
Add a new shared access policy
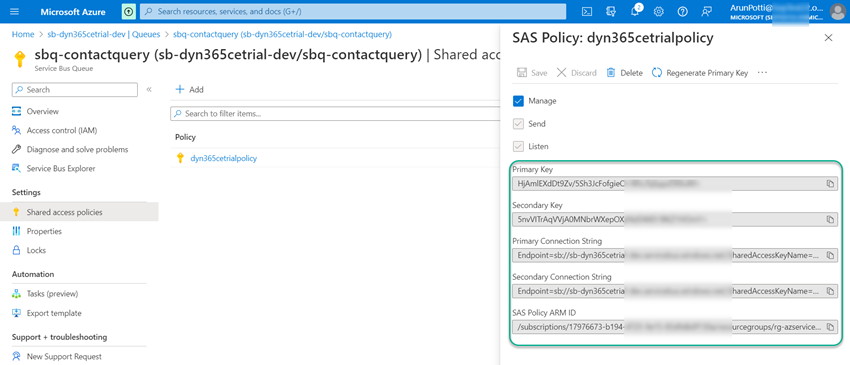tap(189, 89)
